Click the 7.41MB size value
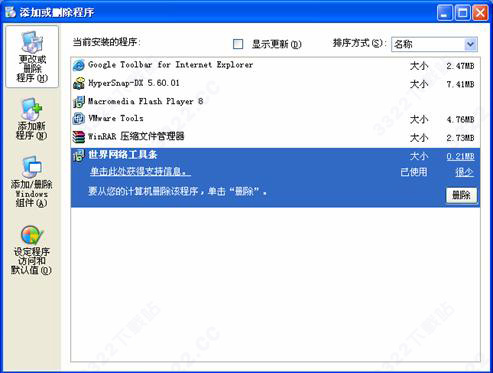 click(x=460, y=84)
